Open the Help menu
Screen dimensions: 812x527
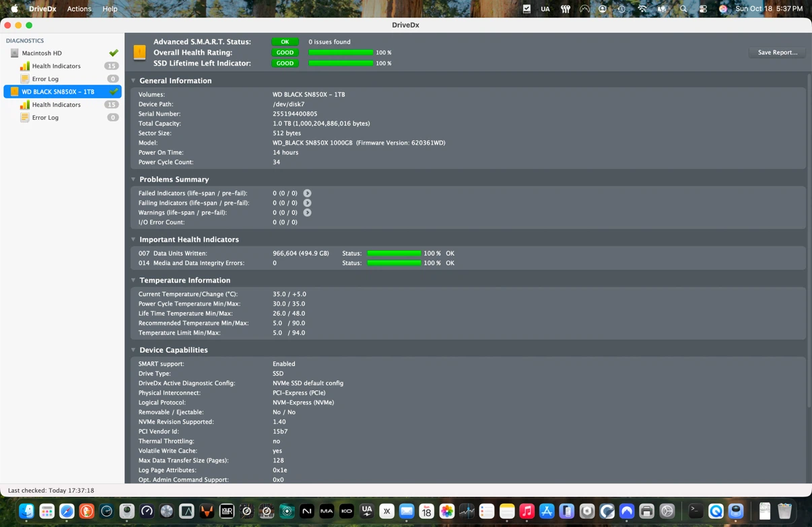(x=110, y=9)
